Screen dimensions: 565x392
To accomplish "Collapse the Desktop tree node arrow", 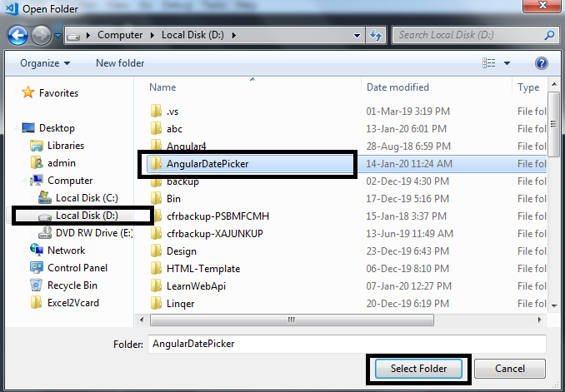I will click(16, 127).
